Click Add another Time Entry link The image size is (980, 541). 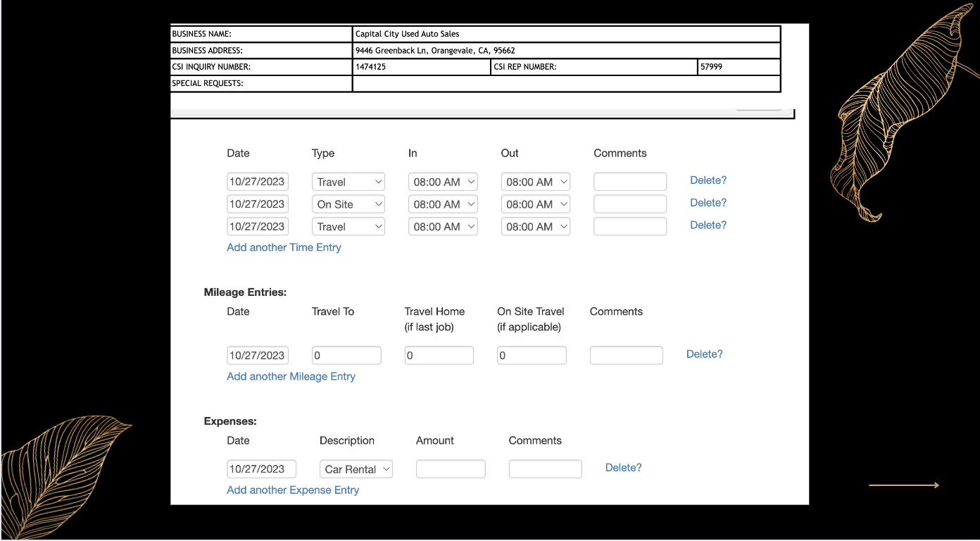click(x=284, y=247)
